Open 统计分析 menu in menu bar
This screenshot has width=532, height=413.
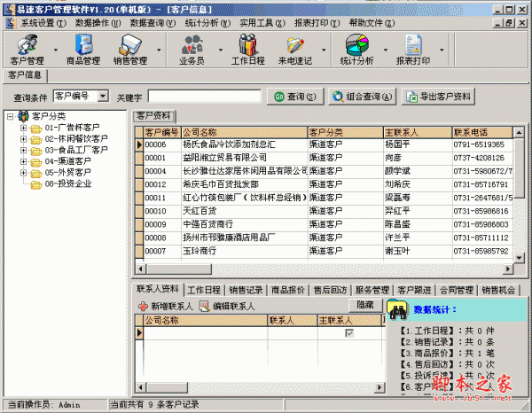207,23
